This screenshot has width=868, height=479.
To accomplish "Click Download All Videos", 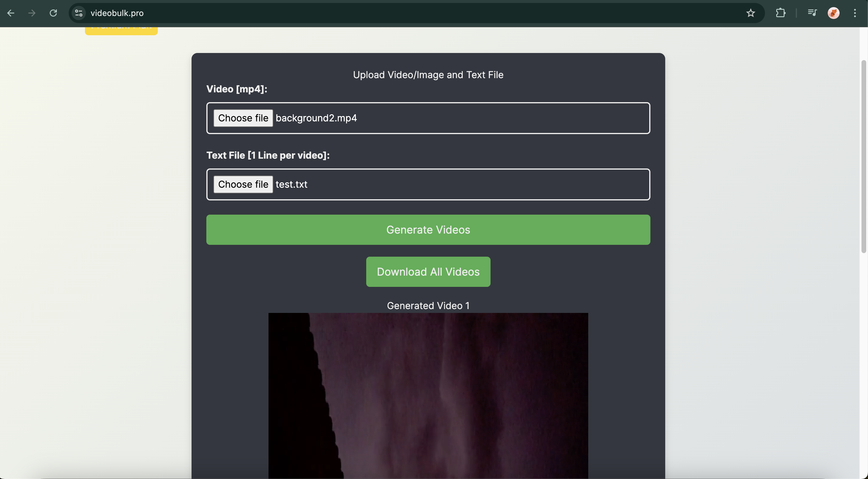I will [428, 272].
